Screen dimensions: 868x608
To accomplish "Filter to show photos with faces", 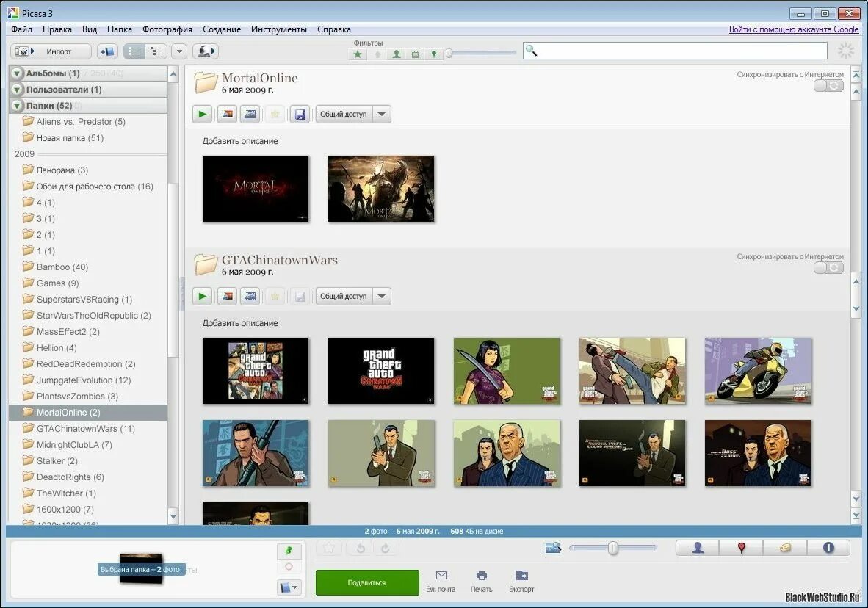I will pos(397,54).
